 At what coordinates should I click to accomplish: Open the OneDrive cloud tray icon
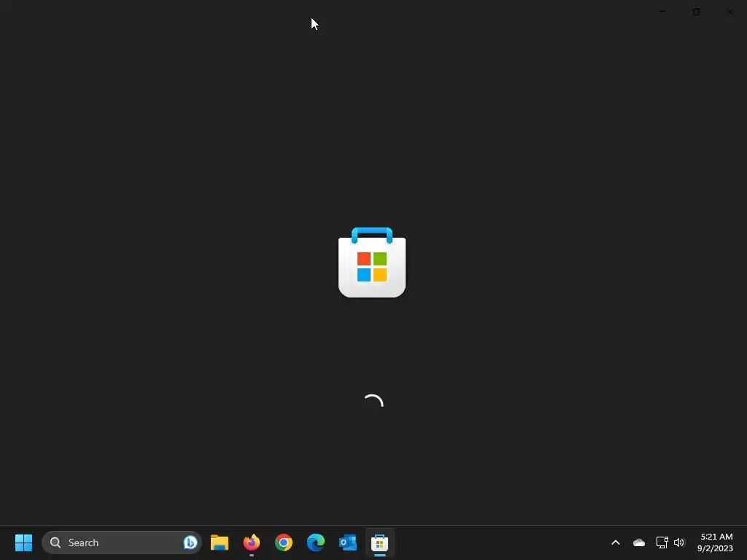(639, 542)
